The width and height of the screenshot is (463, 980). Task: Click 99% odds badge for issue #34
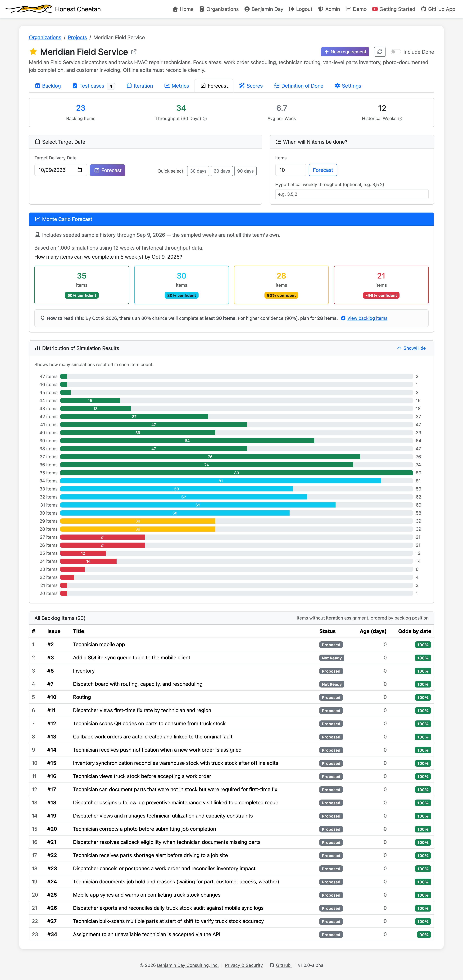coord(424,935)
